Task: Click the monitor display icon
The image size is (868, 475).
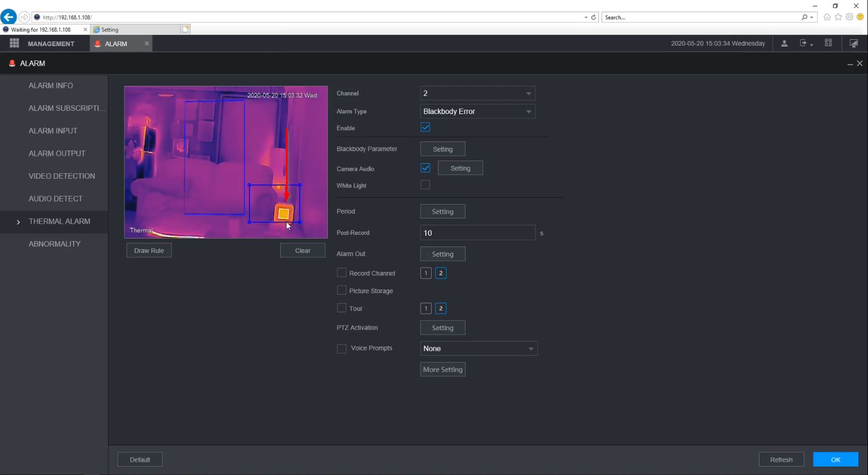Action: 854,43
